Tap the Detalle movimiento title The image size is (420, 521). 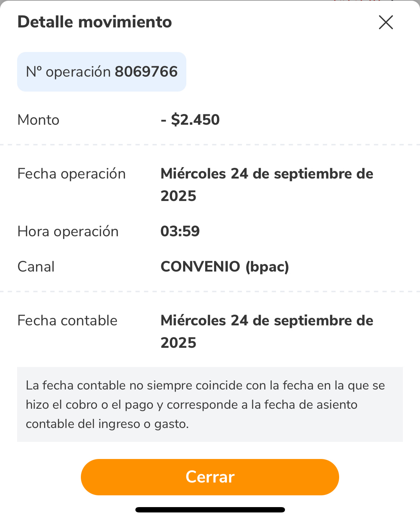[95, 22]
